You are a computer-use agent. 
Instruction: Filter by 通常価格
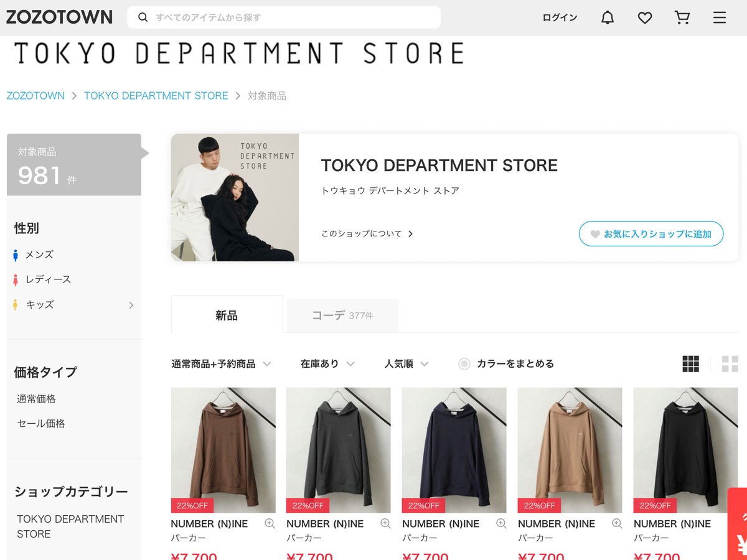[x=36, y=399]
